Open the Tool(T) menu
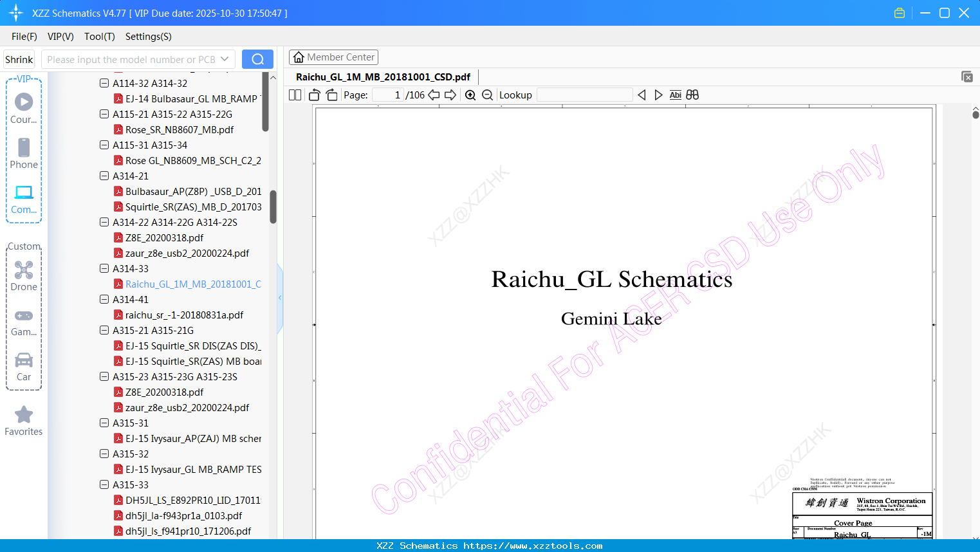The image size is (980, 552). (x=100, y=37)
